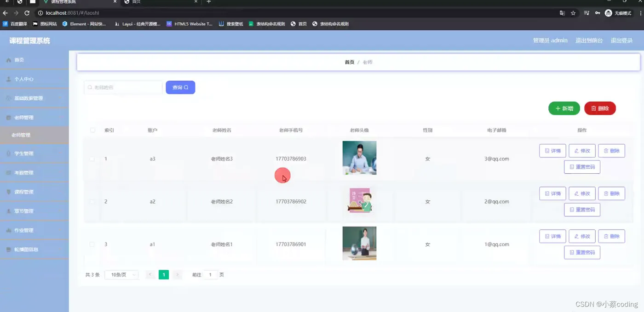Open 图标网站 bookmark
This screenshot has width=644, height=312.
click(45, 24)
